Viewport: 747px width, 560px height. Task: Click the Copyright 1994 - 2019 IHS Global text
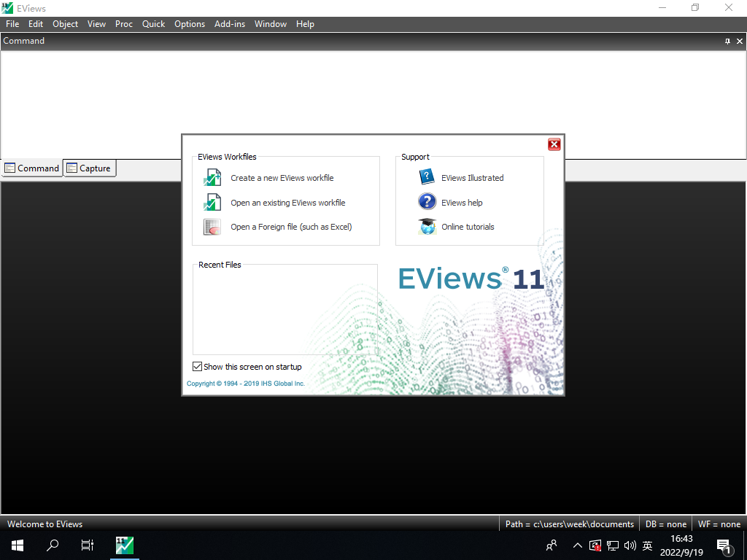(x=245, y=384)
